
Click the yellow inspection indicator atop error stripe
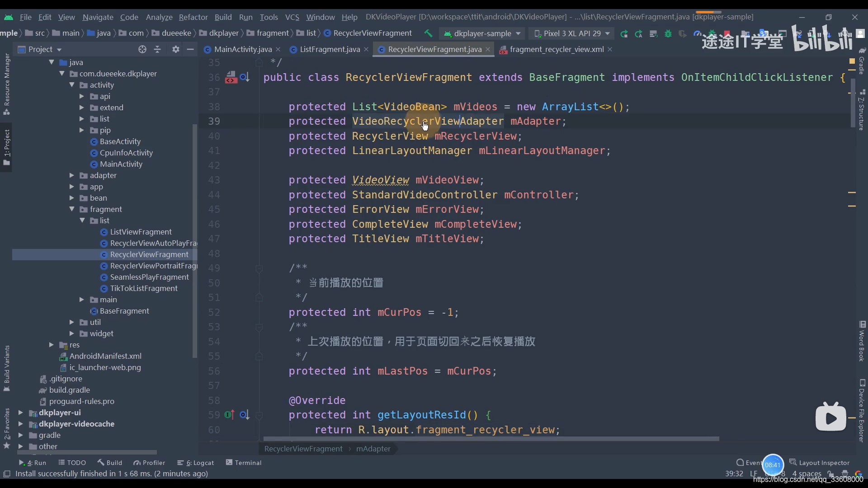pyautogui.click(x=852, y=61)
